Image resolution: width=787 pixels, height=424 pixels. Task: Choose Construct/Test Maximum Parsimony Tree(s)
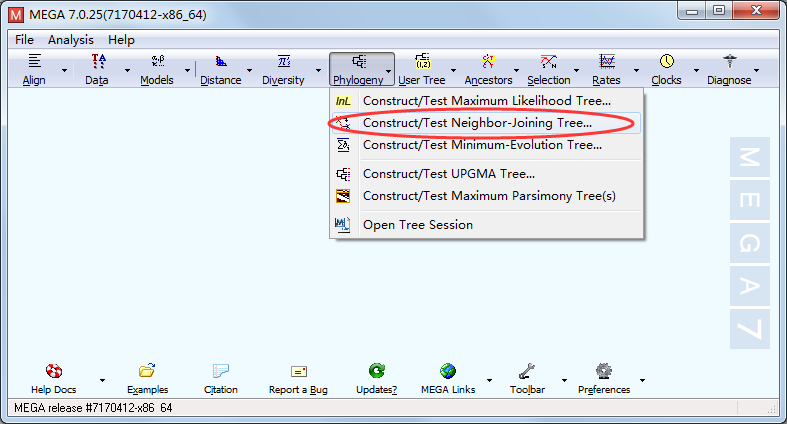[486, 196]
